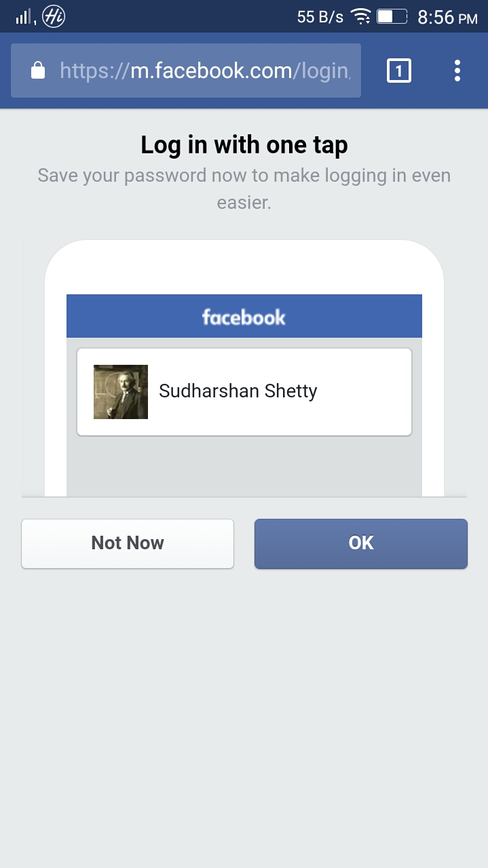Tap the facebook logo in the illustration

(244, 317)
